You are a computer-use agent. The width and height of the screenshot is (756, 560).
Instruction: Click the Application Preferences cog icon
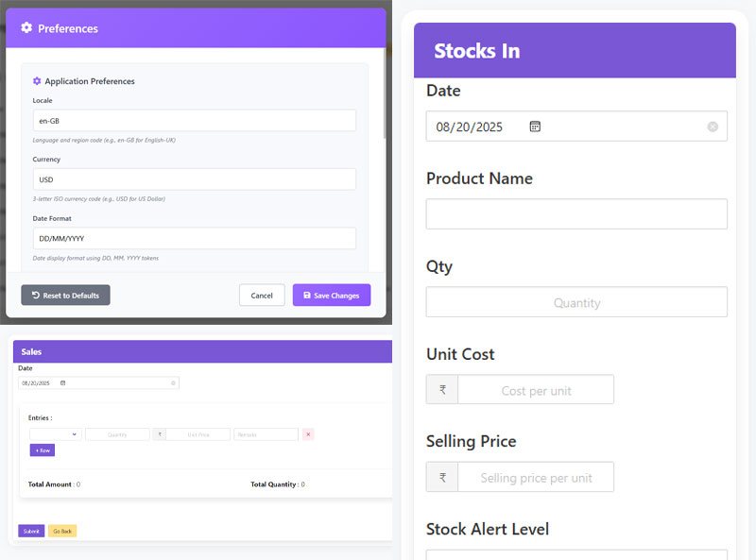click(37, 81)
